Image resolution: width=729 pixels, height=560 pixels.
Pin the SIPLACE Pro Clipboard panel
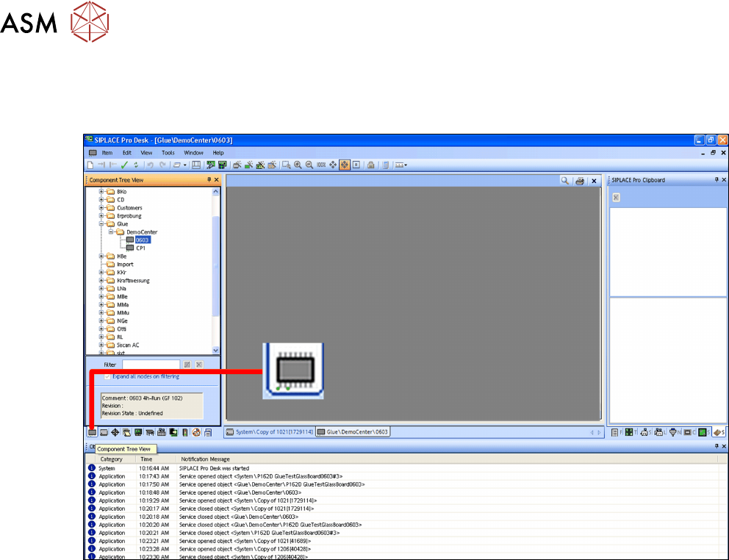coord(717,179)
